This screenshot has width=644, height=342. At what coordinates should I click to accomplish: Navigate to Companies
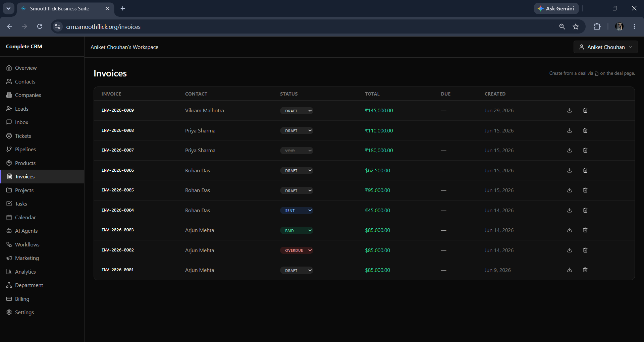click(x=42, y=95)
